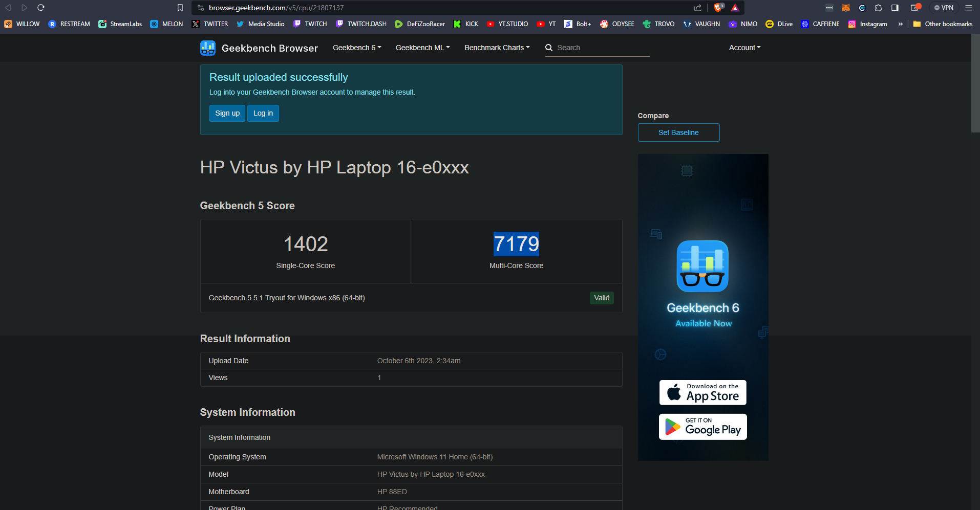The image size is (980, 510).
Task: Click the page vertical scrollbar thumb
Action: pyautogui.click(x=975, y=83)
